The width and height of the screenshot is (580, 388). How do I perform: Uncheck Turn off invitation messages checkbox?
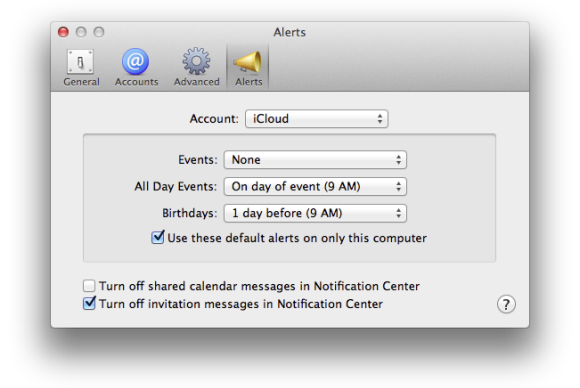click(x=89, y=303)
